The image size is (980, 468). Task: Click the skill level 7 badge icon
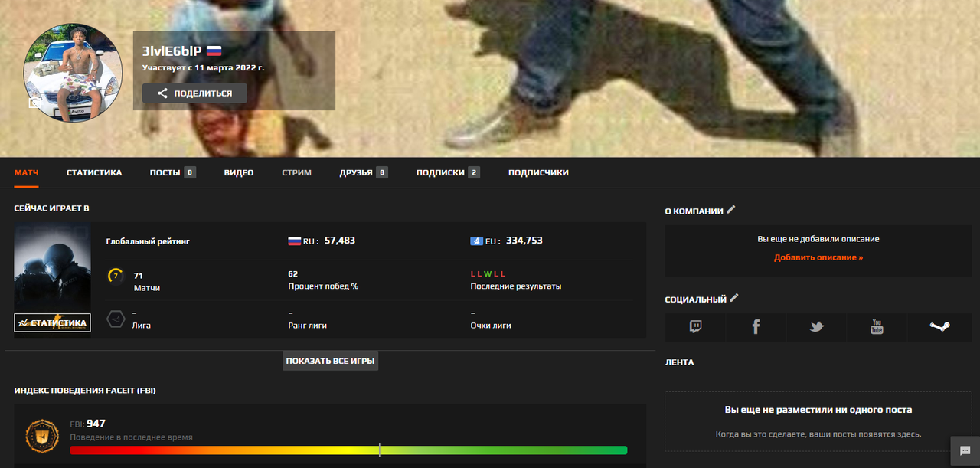tap(116, 276)
